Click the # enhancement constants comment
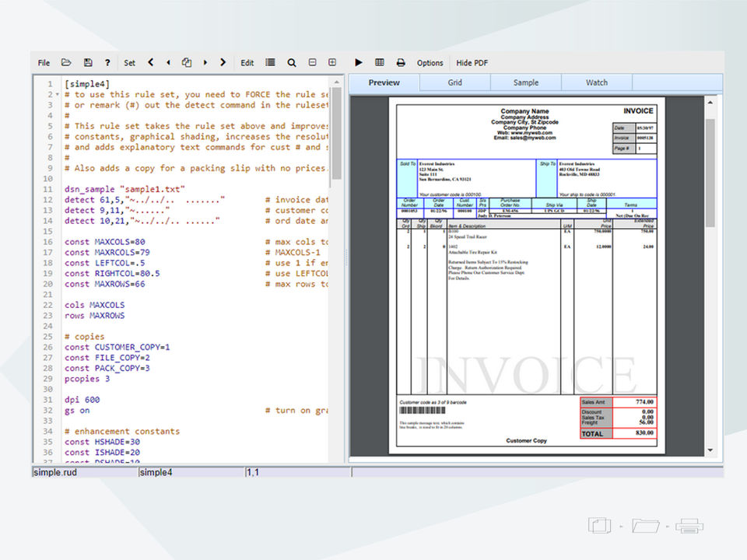747x560 pixels. [x=122, y=432]
